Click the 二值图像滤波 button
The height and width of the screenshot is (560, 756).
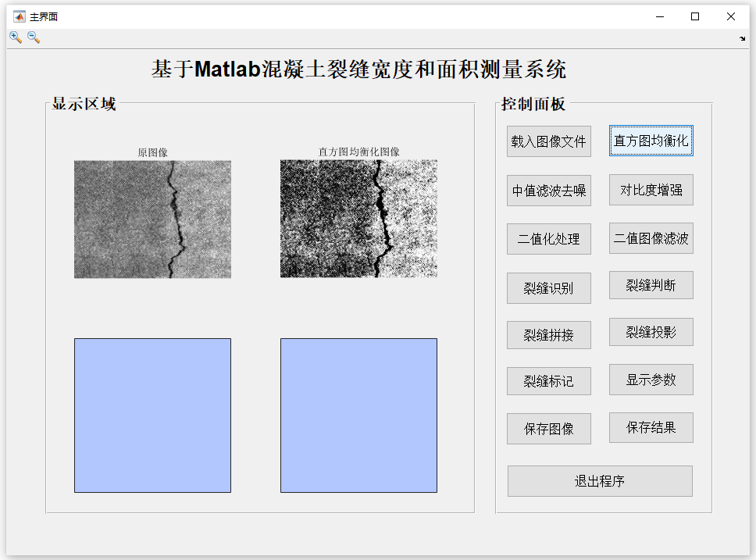(x=651, y=238)
